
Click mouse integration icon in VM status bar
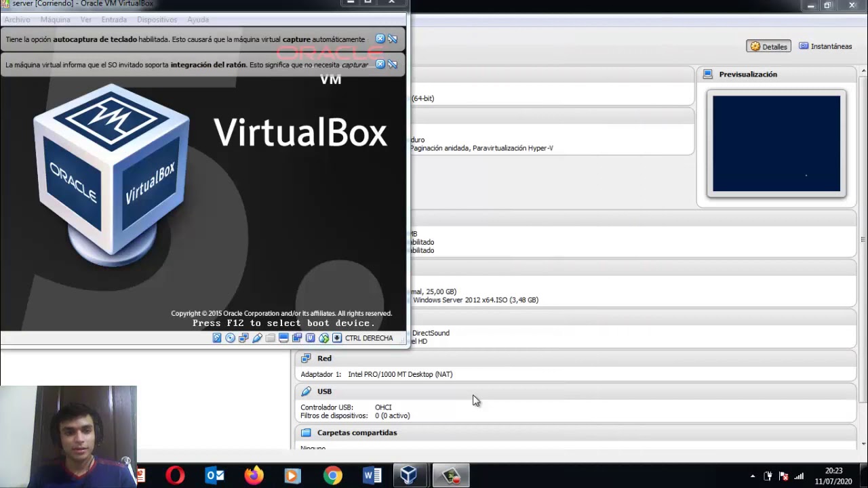click(323, 338)
